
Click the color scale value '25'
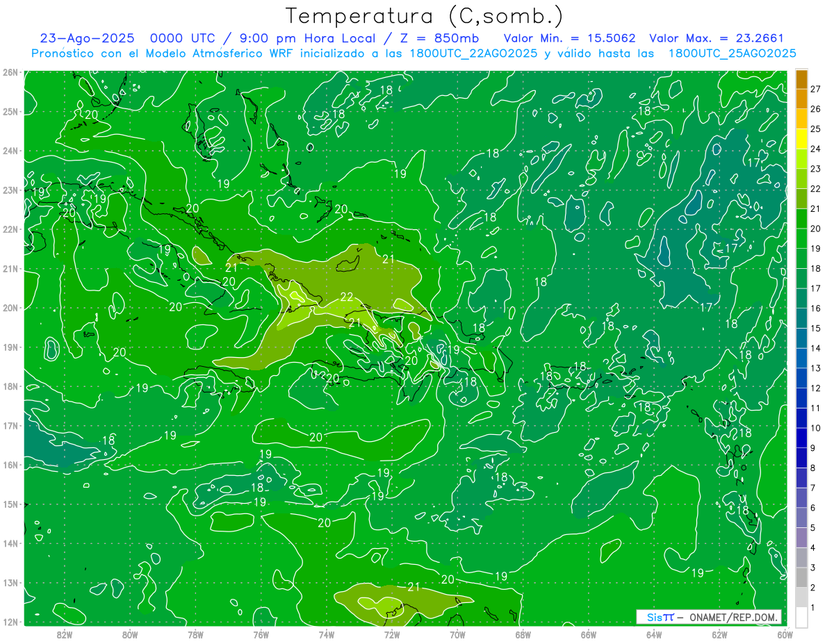pos(815,129)
